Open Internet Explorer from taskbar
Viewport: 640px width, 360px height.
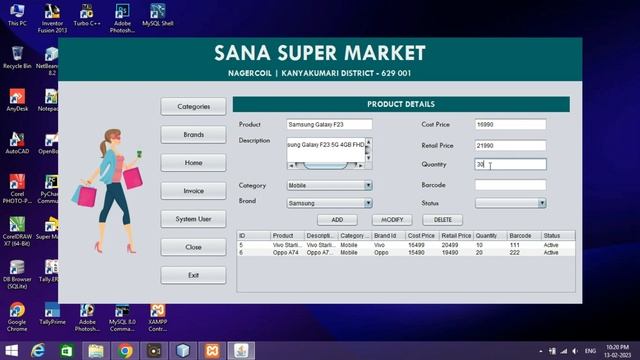pos(38,351)
